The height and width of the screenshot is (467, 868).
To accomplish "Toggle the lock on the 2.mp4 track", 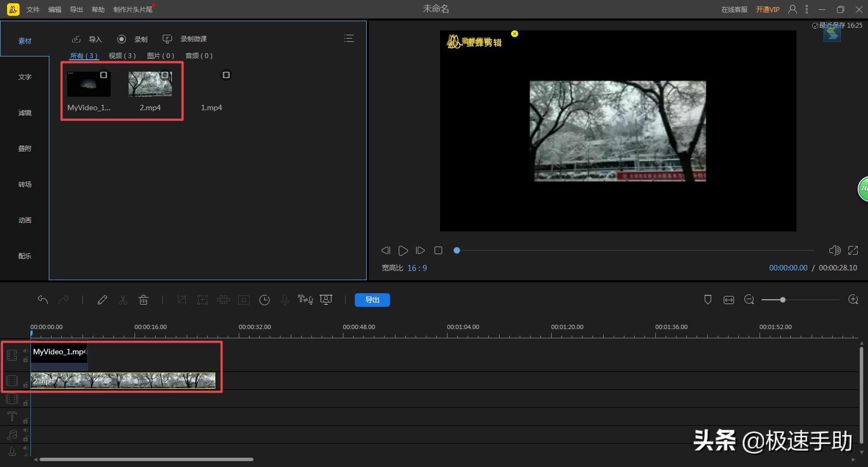I will pyautogui.click(x=25, y=385).
